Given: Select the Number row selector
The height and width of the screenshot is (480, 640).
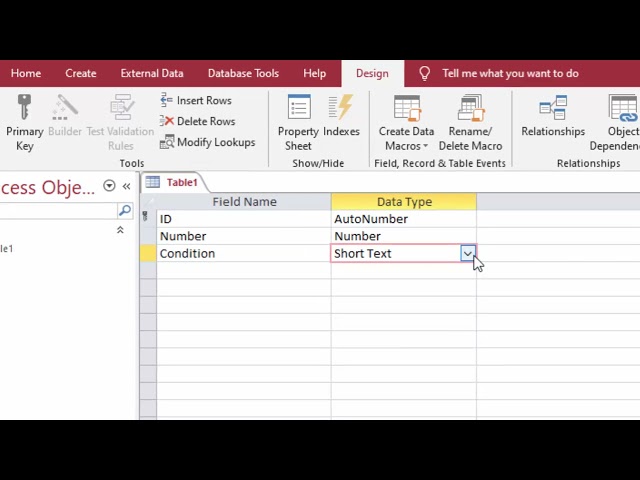Looking at the screenshot, I should click(x=148, y=236).
